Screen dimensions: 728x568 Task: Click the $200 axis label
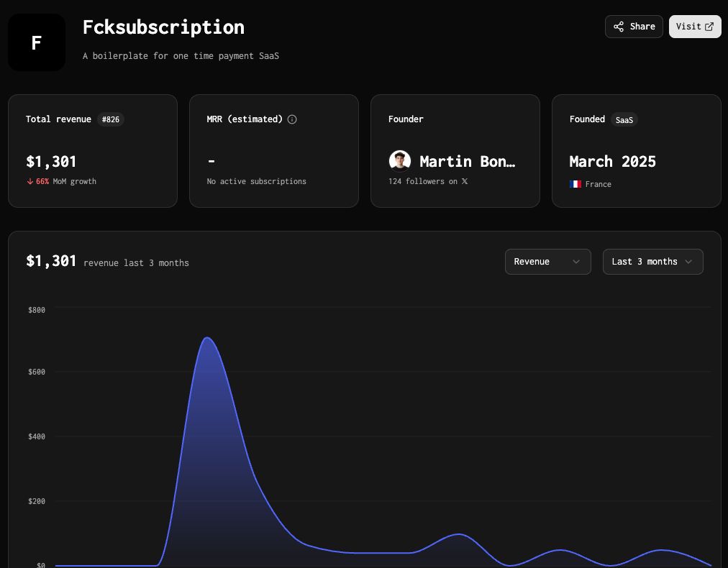point(37,501)
